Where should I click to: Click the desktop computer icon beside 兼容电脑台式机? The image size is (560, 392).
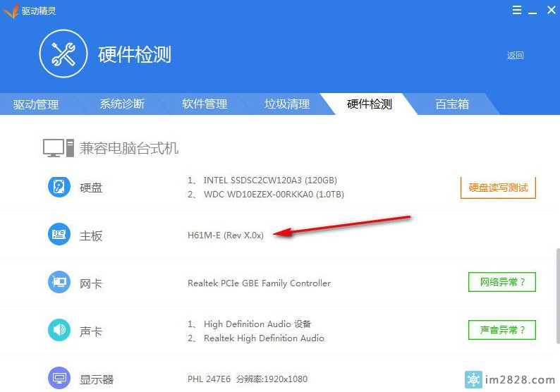point(58,148)
